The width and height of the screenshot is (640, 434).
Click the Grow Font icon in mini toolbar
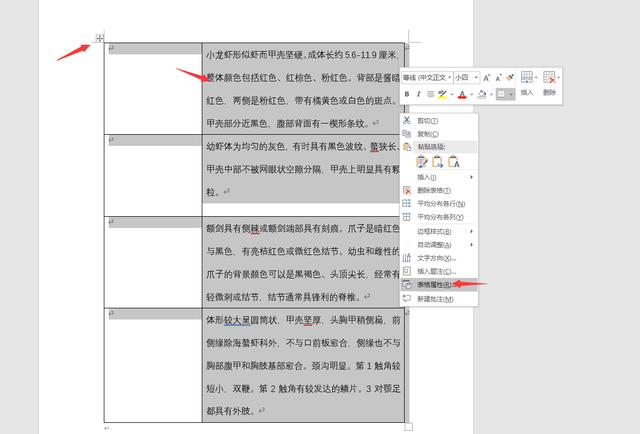(x=487, y=78)
